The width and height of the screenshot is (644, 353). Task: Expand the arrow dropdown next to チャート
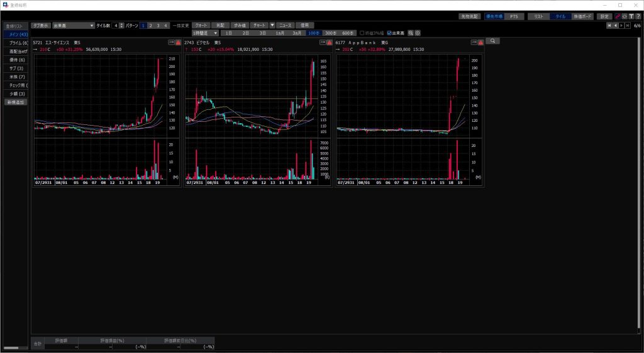[272, 25]
